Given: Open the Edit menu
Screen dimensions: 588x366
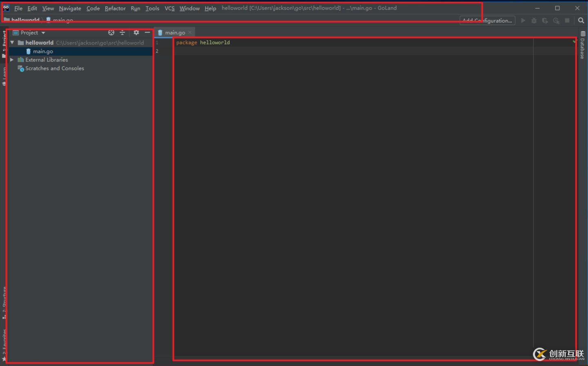Looking at the screenshot, I should click(32, 8).
